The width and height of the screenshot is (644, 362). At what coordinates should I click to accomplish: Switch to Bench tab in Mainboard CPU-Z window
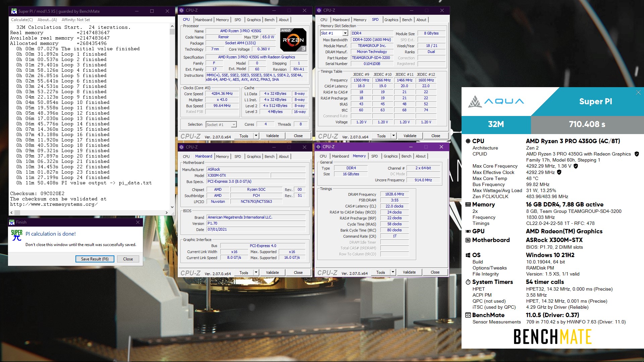(x=269, y=157)
